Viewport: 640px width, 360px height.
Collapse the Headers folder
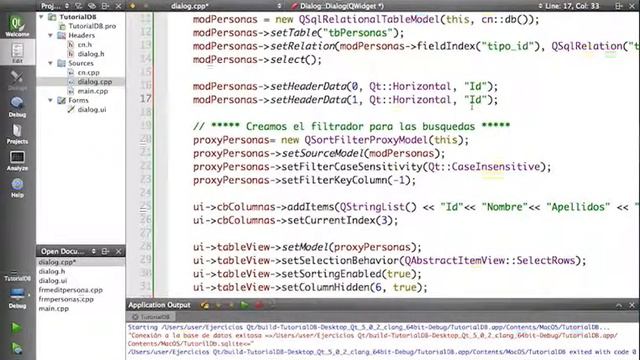click(x=51, y=36)
